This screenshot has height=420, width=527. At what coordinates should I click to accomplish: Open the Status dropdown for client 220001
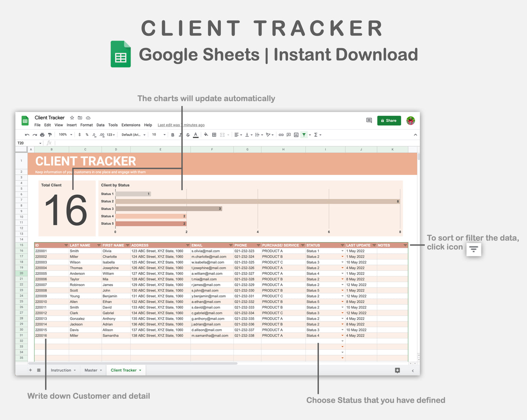click(342, 251)
